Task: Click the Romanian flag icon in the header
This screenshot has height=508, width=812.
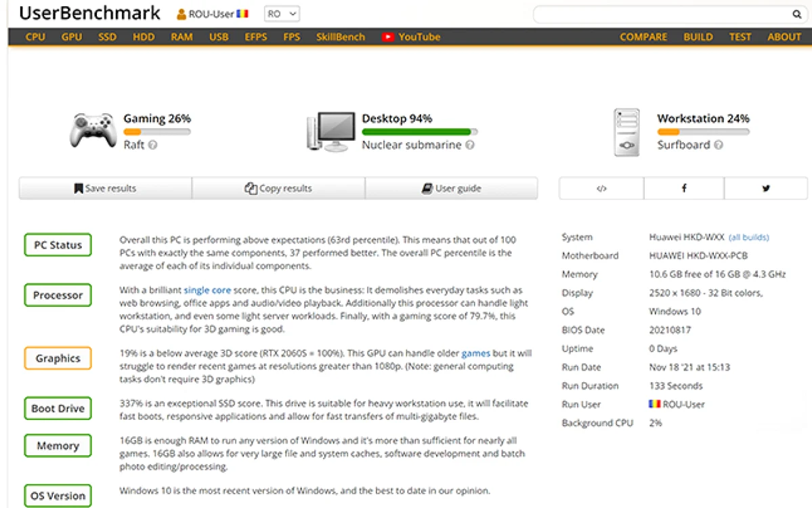Action: (242, 14)
